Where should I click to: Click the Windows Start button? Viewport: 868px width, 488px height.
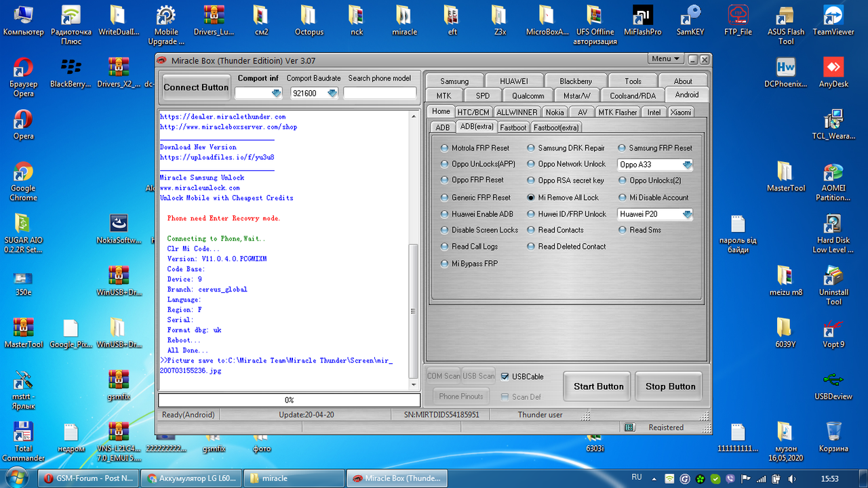click(x=16, y=476)
